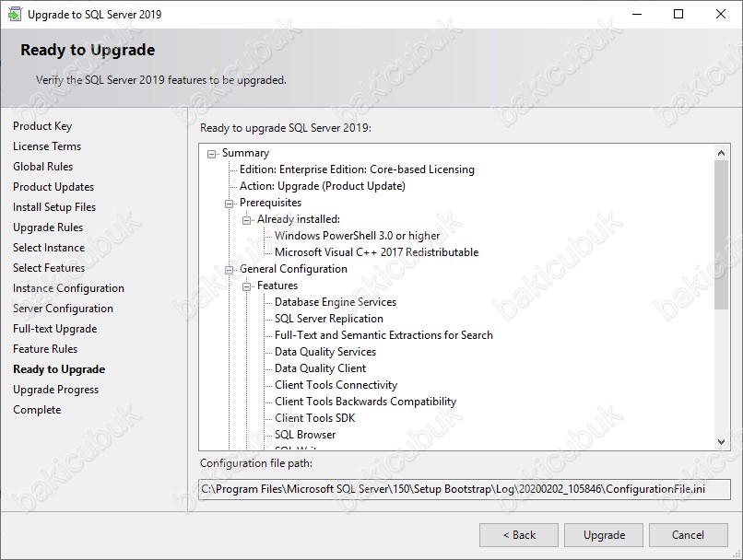Viewport: 743px width, 560px height.
Task: Collapse the Prerequisites node
Action: [230, 204]
